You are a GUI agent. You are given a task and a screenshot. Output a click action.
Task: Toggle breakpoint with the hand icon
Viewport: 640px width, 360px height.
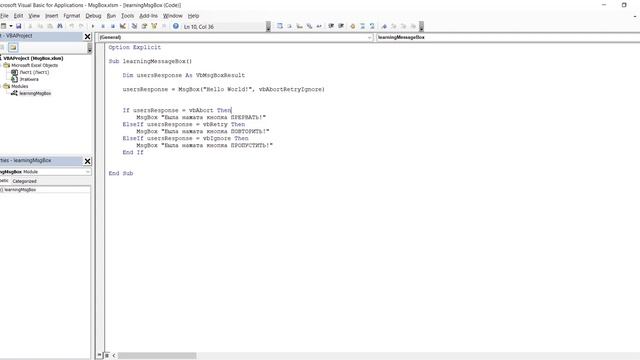353,26
